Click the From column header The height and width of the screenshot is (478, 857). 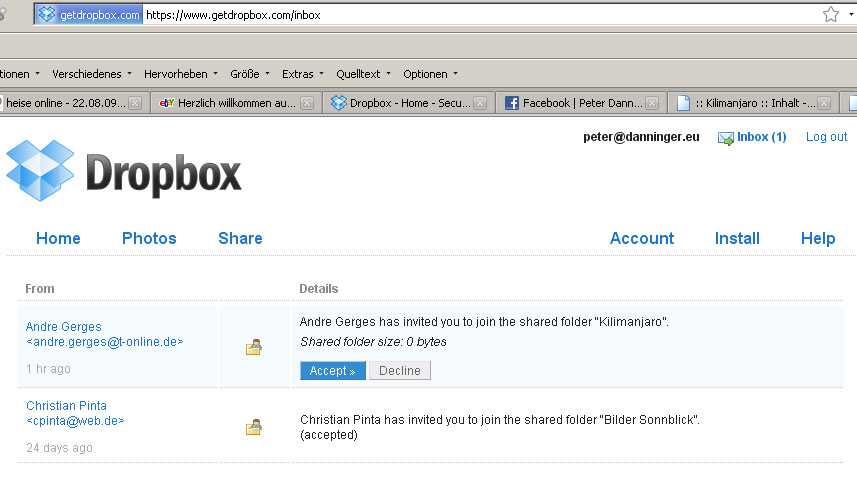tap(39, 288)
